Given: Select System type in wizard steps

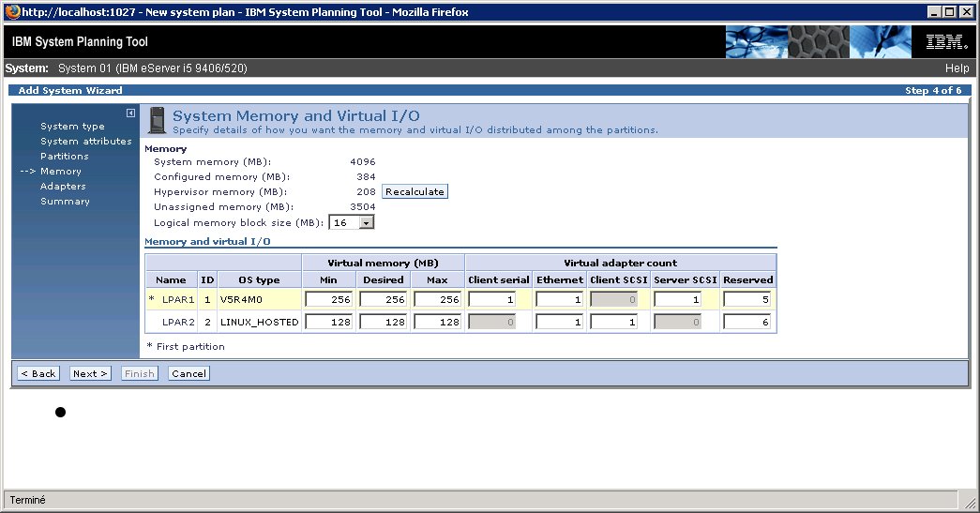Looking at the screenshot, I should point(72,127).
